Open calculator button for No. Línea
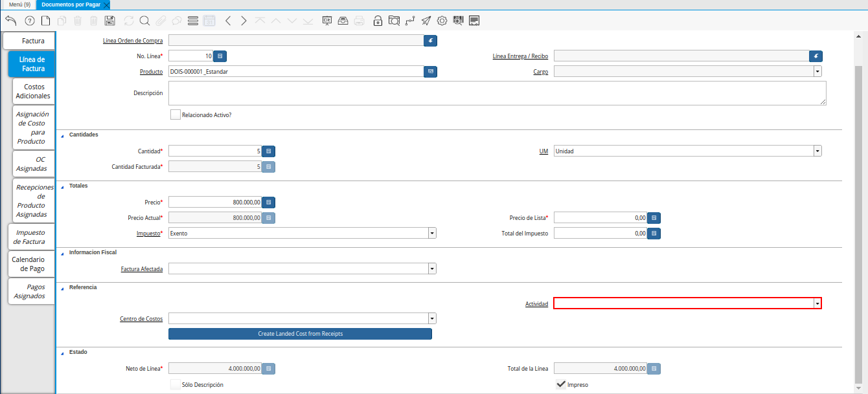The height and width of the screenshot is (394, 868). pyautogui.click(x=220, y=56)
